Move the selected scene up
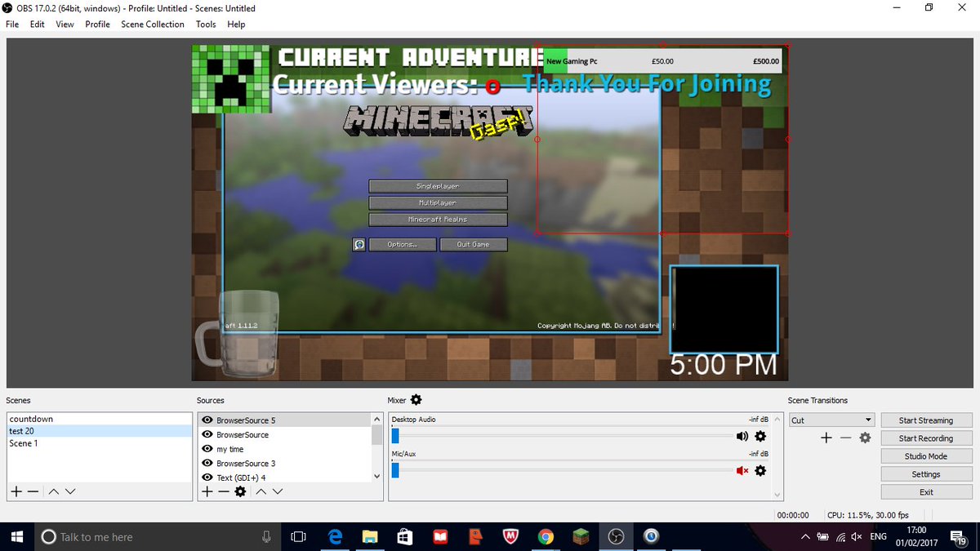The height and width of the screenshot is (551, 980). pyautogui.click(x=53, y=491)
